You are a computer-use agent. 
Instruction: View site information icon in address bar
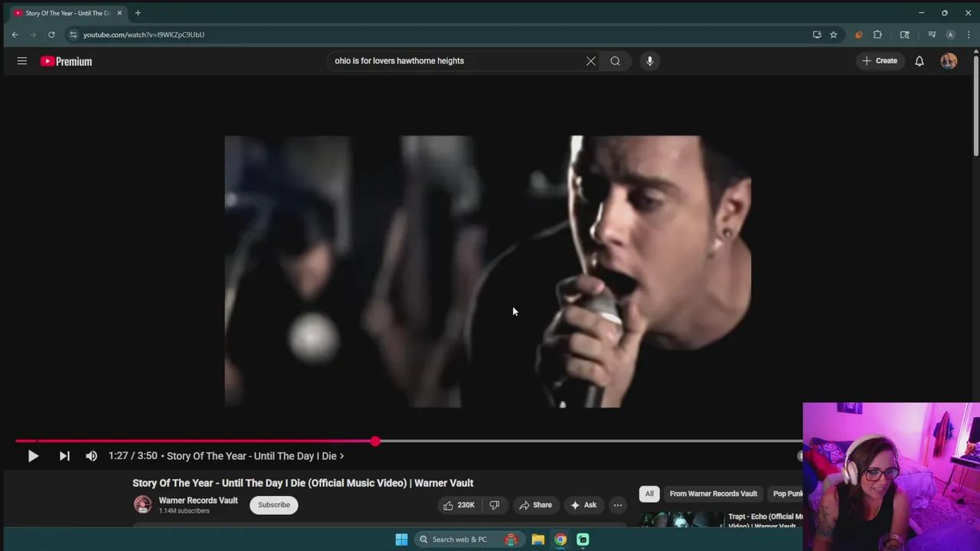click(x=73, y=34)
